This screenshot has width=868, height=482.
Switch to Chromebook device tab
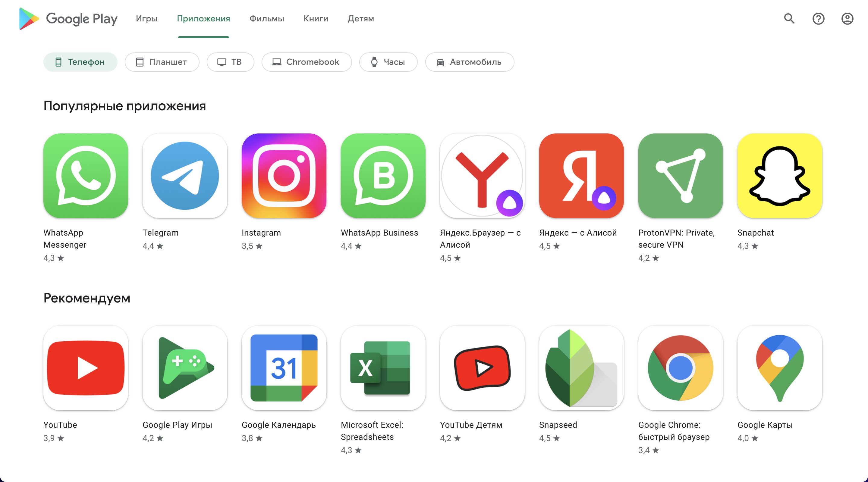pyautogui.click(x=306, y=62)
